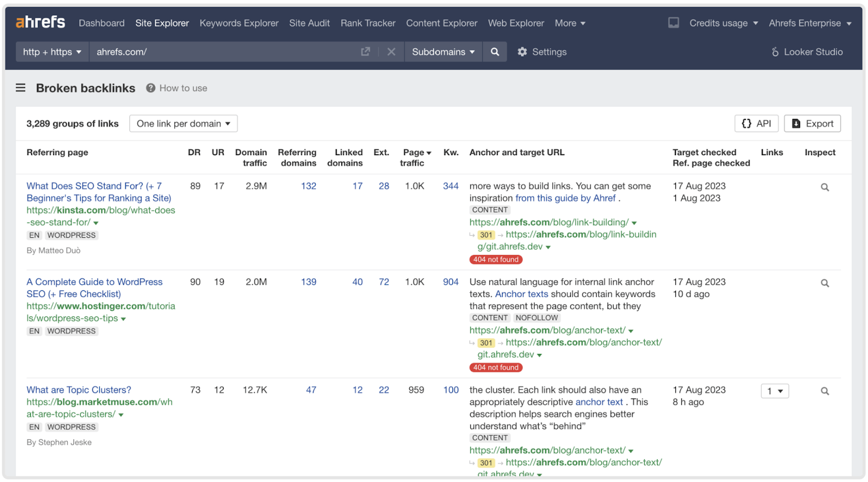This screenshot has width=868, height=482.
Task: Click UR column header
Action: coord(218,153)
